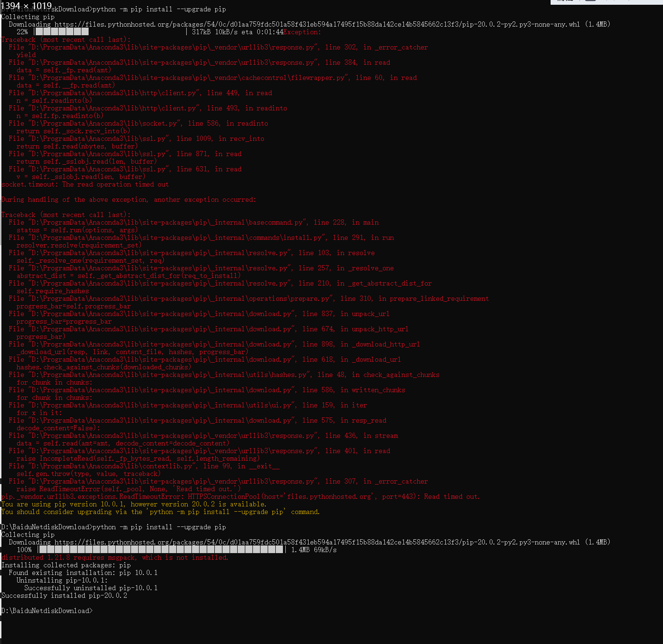The height and width of the screenshot is (644, 663).
Task: Click download.py line 898 _download_http_url entry
Action: [214, 344]
